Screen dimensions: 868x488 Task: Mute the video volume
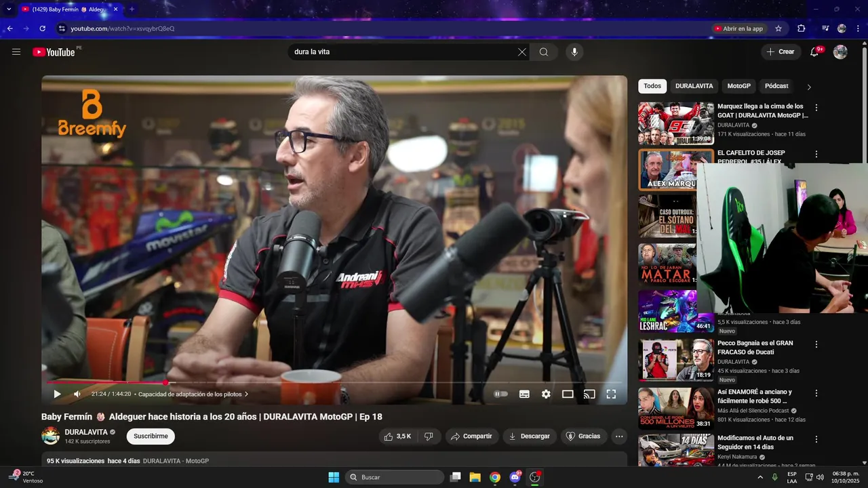tap(77, 394)
